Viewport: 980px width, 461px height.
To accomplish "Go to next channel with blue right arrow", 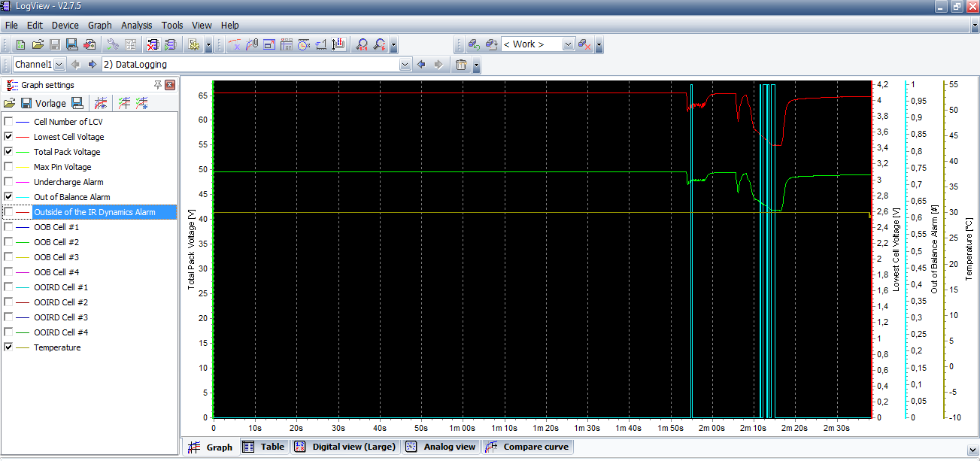I will click(93, 65).
